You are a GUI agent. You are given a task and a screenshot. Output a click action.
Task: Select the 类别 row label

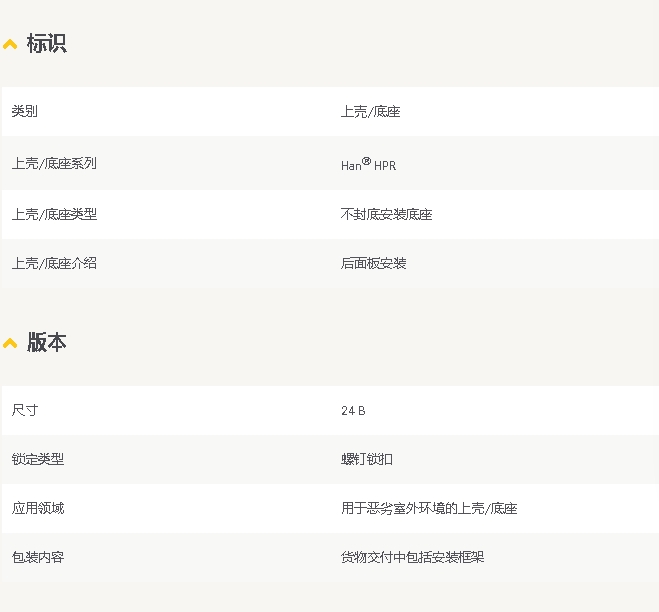click(x=24, y=111)
